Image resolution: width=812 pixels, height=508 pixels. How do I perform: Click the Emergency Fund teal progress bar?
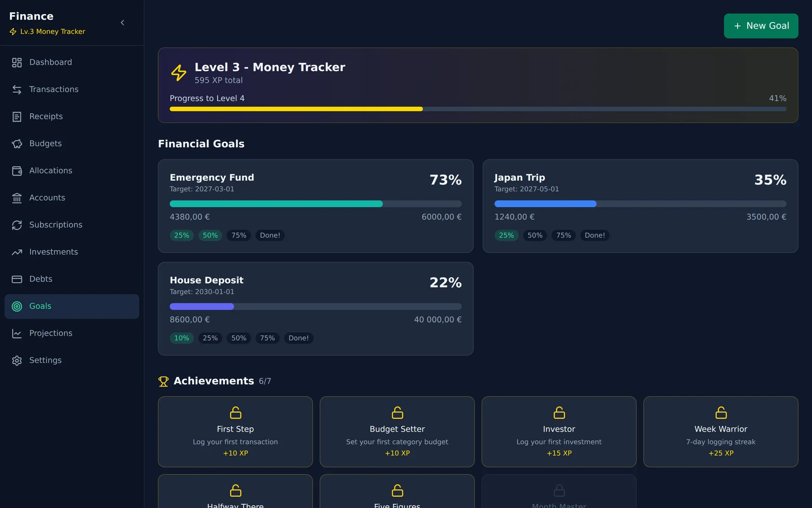click(x=315, y=204)
